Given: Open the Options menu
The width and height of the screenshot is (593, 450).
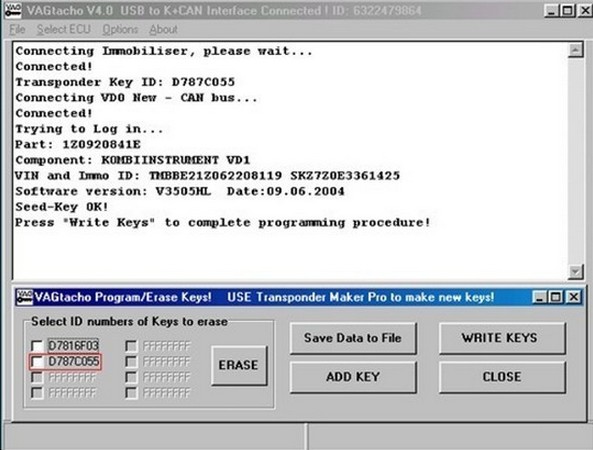Looking at the screenshot, I should tap(120, 29).
